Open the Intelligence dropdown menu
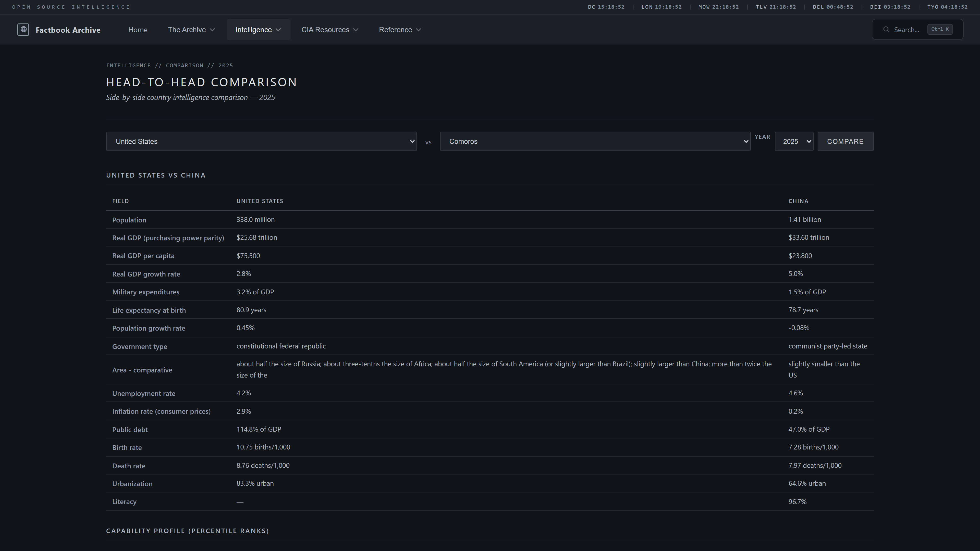Image resolution: width=980 pixels, height=551 pixels. pyautogui.click(x=258, y=30)
